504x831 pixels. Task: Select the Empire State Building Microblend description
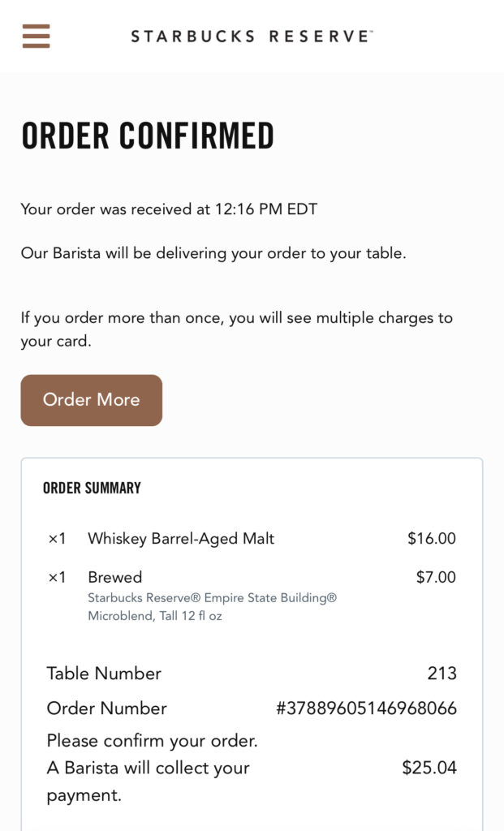coord(212,607)
